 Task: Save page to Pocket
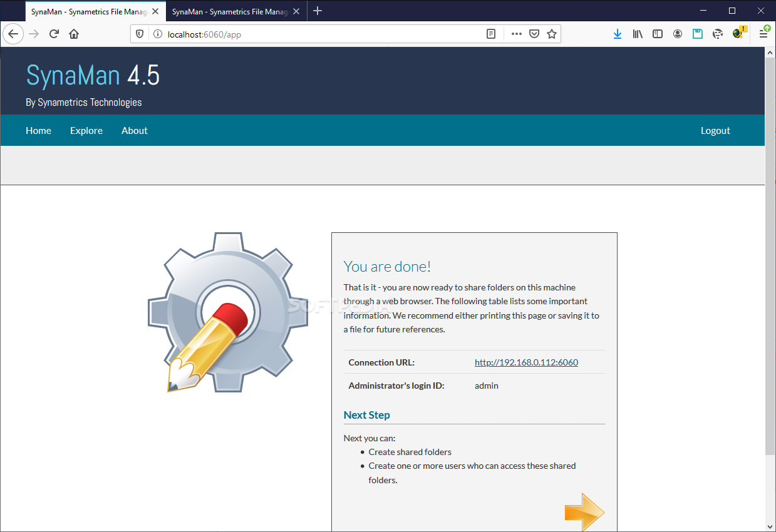click(x=534, y=34)
